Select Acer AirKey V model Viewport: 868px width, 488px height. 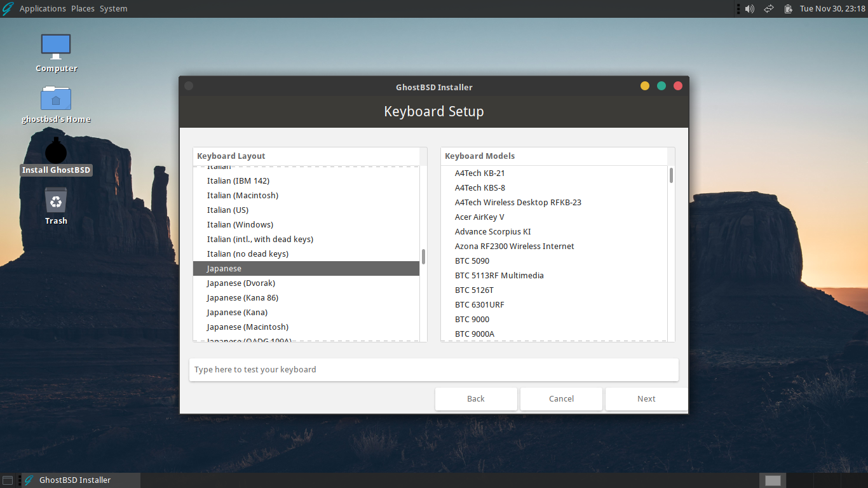point(554,217)
